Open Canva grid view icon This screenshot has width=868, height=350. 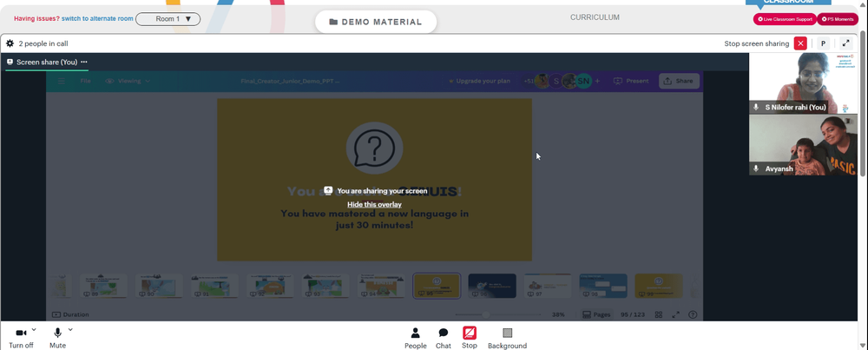pos(659,314)
